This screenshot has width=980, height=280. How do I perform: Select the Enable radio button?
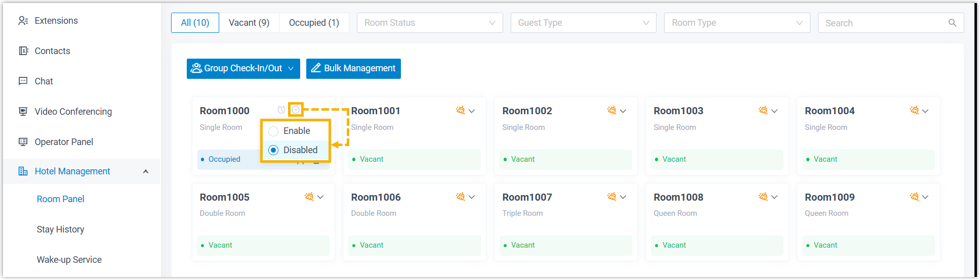[273, 131]
